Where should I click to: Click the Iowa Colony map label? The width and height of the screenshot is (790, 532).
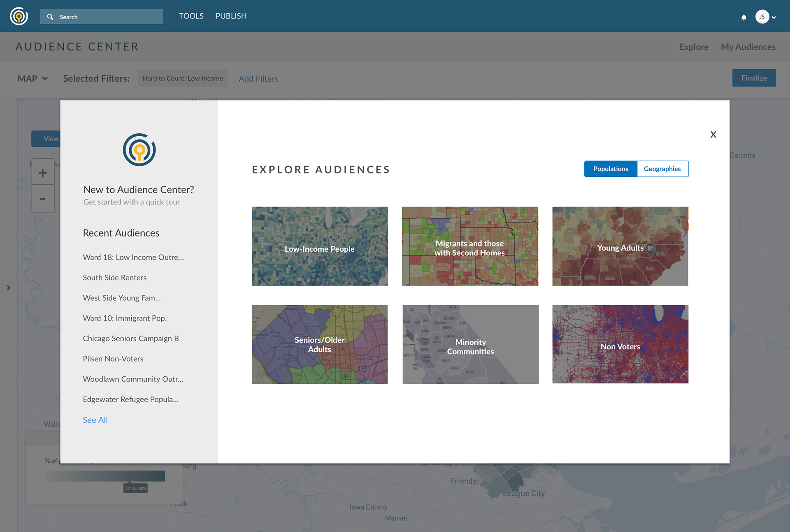(x=368, y=507)
